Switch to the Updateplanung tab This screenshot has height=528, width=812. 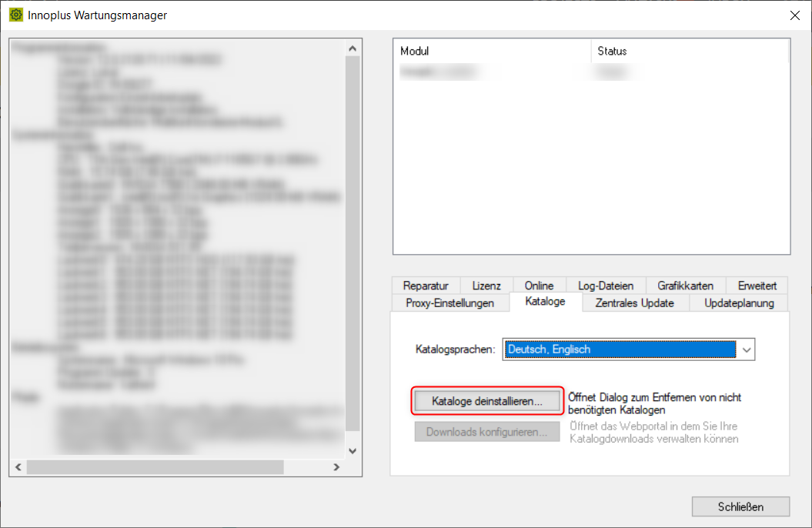tap(739, 302)
